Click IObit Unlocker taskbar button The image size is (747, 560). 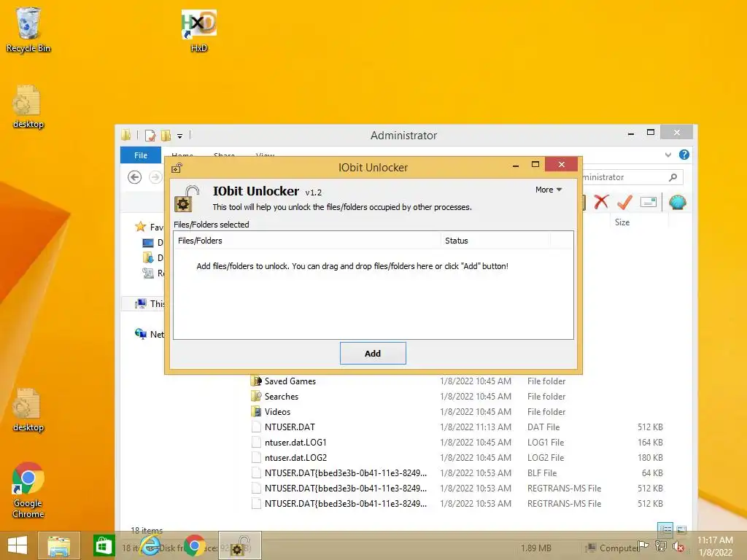pyautogui.click(x=239, y=545)
